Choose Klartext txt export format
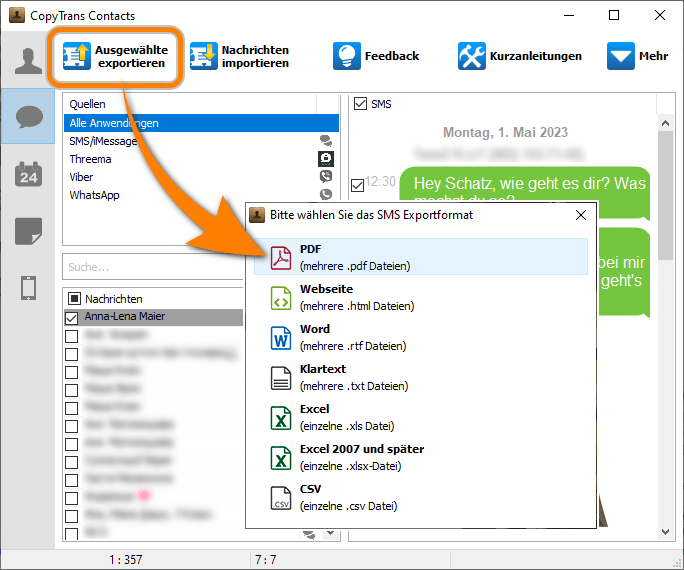This screenshot has width=684, height=570. tap(421, 377)
